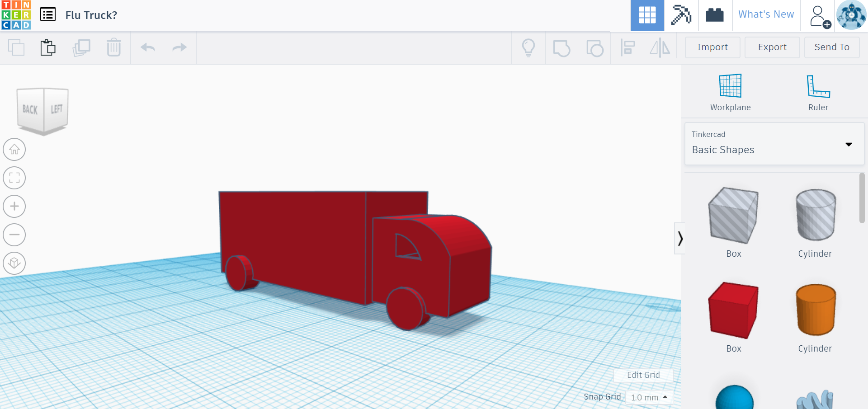Toggle perspective/orthographic view cube icon

(x=14, y=263)
